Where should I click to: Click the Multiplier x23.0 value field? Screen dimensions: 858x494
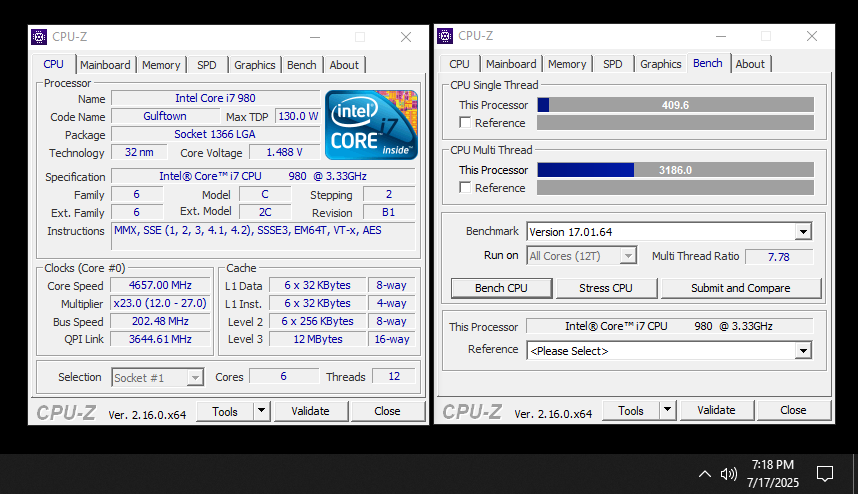click(x=160, y=303)
